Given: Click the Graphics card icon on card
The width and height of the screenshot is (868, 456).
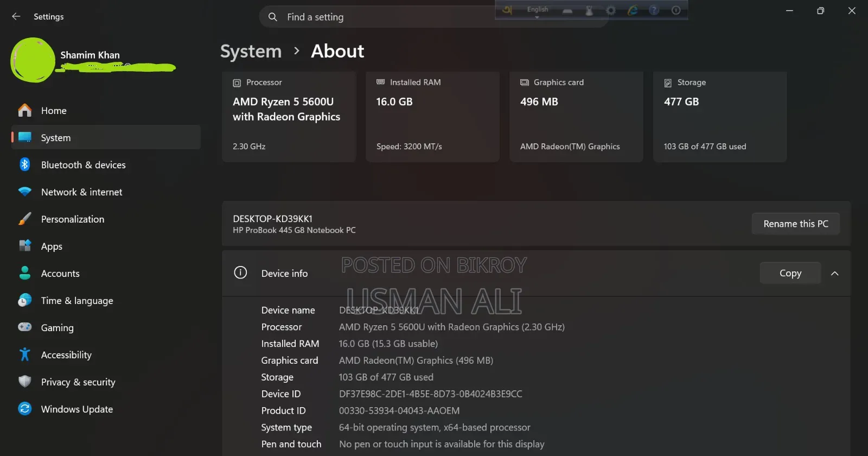Looking at the screenshot, I should point(525,83).
